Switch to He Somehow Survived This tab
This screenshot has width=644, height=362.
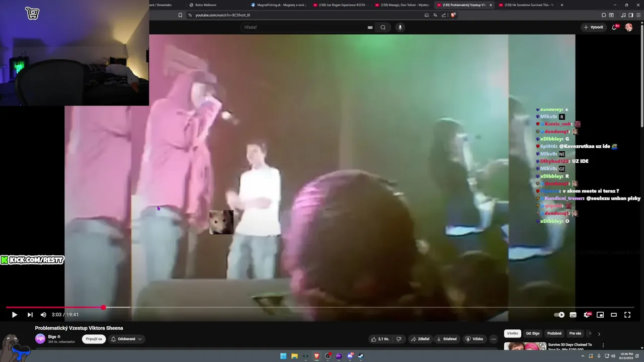pyautogui.click(x=525, y=5)
